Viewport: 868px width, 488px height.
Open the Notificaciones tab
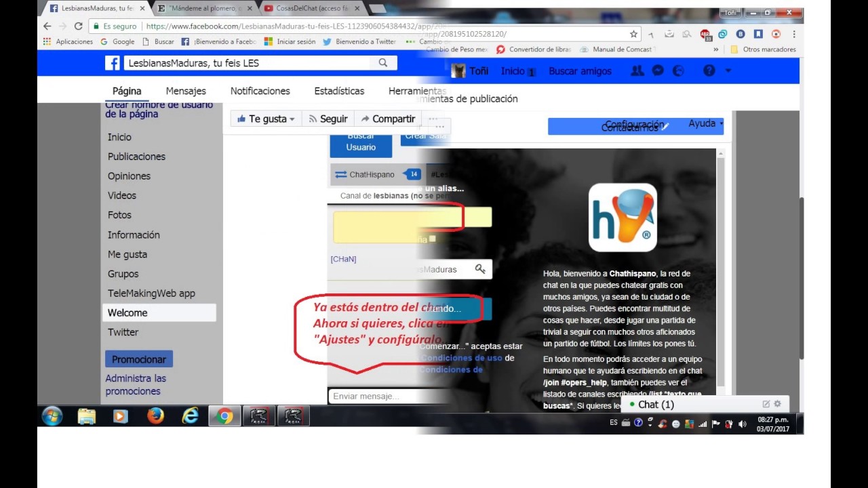[x=260, y=91]
